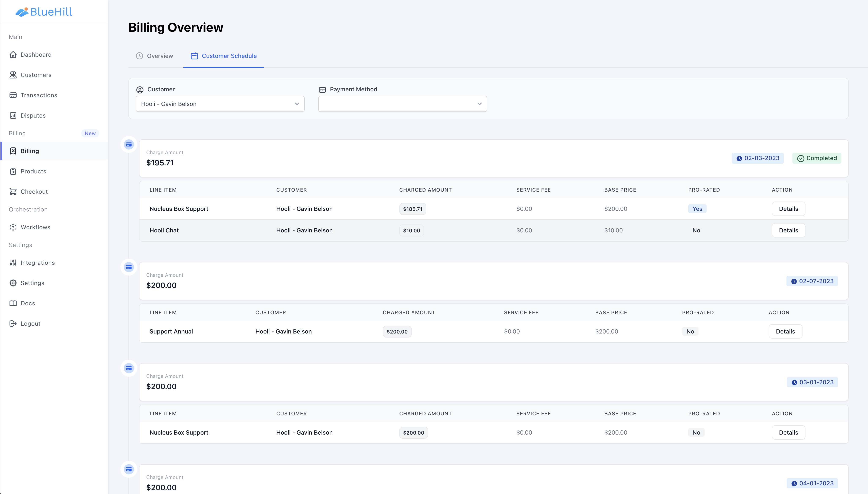Click the Customers people icon

pos(13,75)
